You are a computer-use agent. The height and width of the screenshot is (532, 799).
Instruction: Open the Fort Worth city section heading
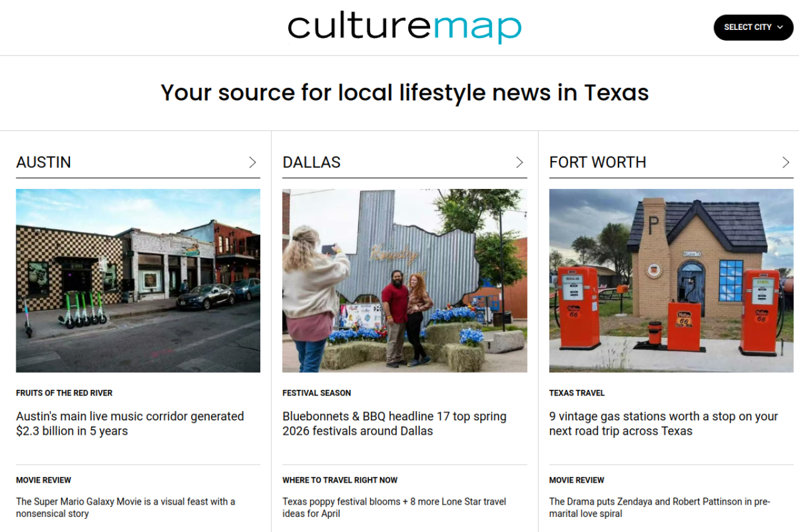click(597, 163)
